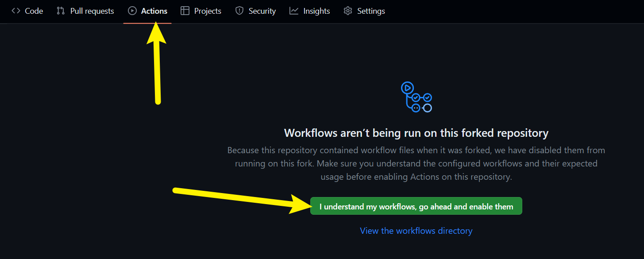The height and width of the screenshot is (259, 644).
Task: Enable workflows with the green button
Action: click(416, 206)
